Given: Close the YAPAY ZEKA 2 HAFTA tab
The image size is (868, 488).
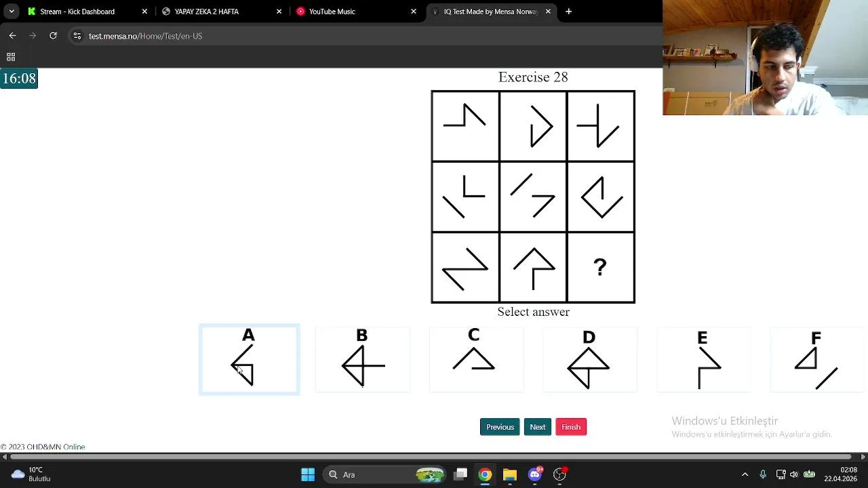Looking at the screenshot, I should [x=279, y=12].
